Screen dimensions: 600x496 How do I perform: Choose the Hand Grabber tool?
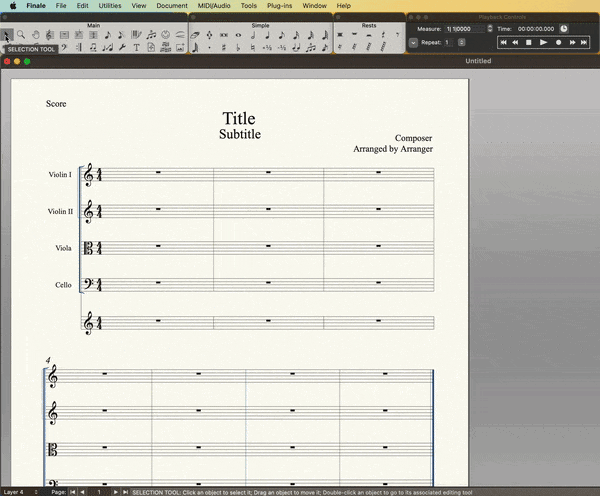click(x=35, y=34)
